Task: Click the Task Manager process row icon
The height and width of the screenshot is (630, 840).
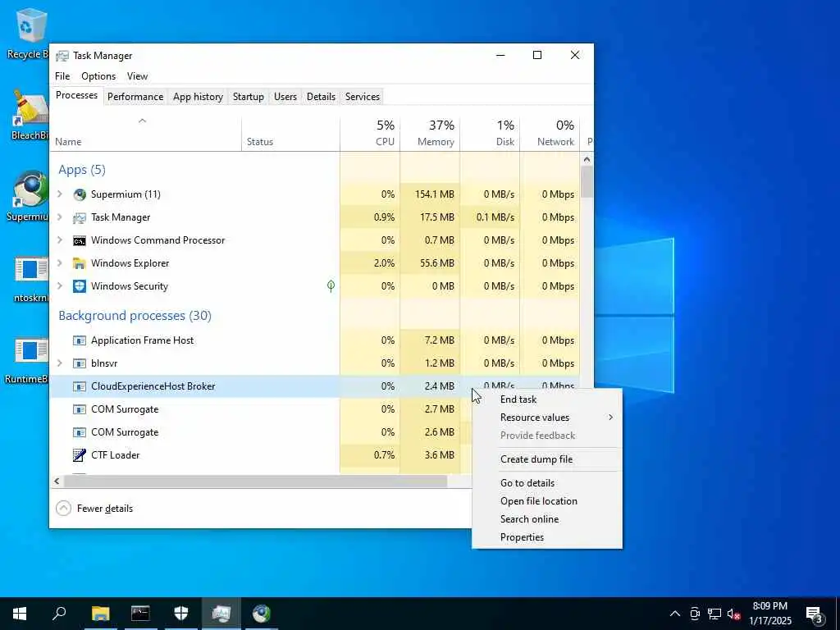Action: [80, 217]
